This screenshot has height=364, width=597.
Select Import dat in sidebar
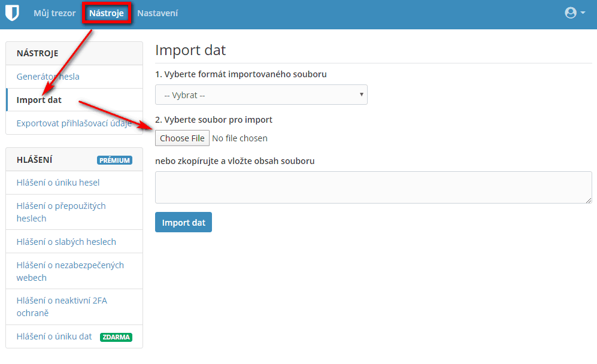click(39, 100)
